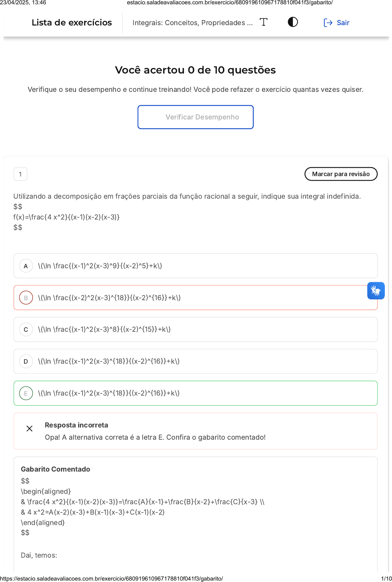This screenshot has height=582, width=392.
Task: Select answer option B radio circle
Action: [x=26, y=298]
